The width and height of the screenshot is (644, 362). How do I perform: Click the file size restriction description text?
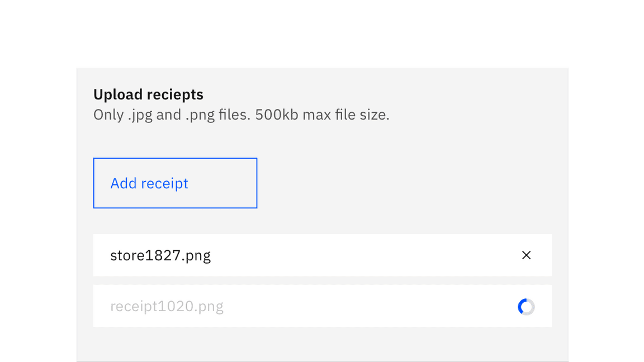(x=241, y=115)
